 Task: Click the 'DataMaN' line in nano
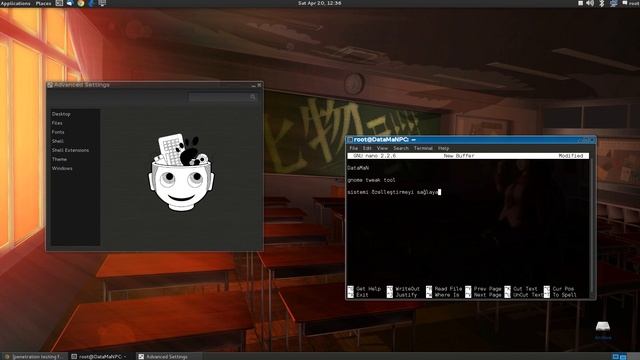pos(358,168)
